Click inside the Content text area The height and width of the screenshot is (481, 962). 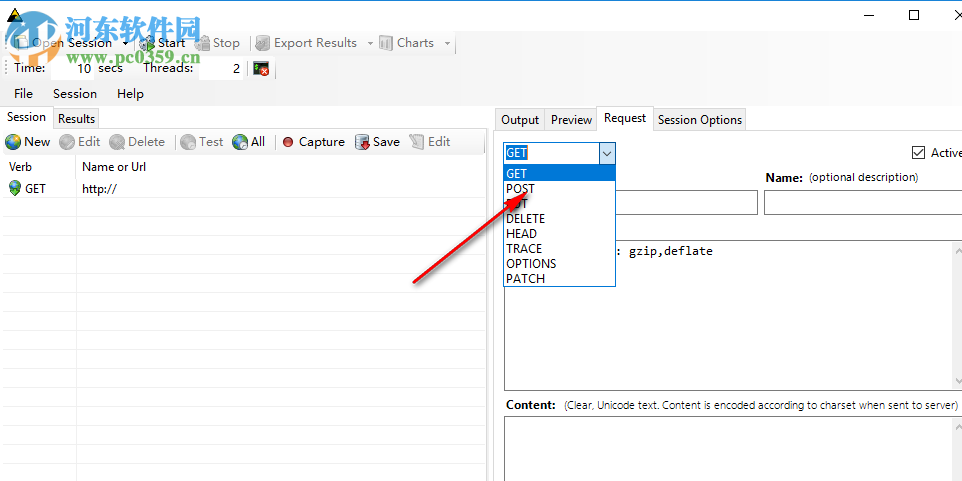tap(728, 448)
